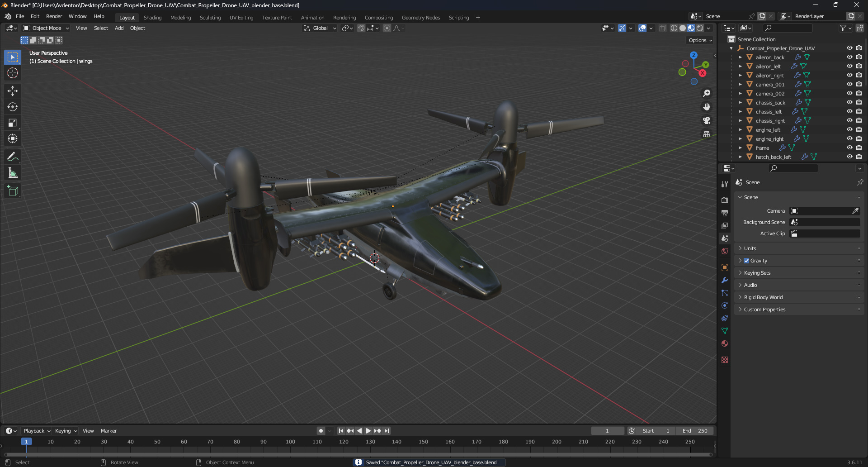The width and height of the screenshot is (868, 467).
Task: Open the Texture properties tab
Action: click(x=725, y=360)
